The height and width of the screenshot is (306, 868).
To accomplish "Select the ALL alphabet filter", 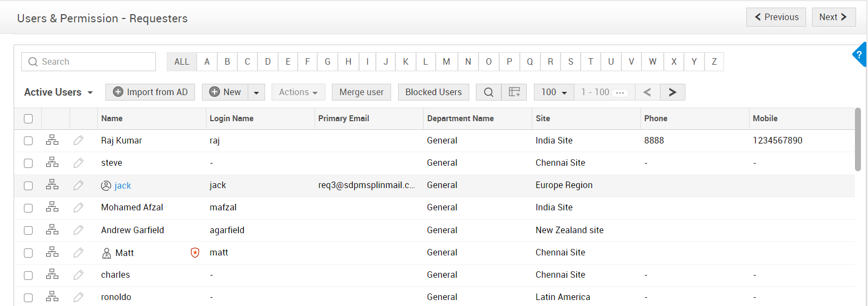I will pyautogui.click(x=181, y=62).
